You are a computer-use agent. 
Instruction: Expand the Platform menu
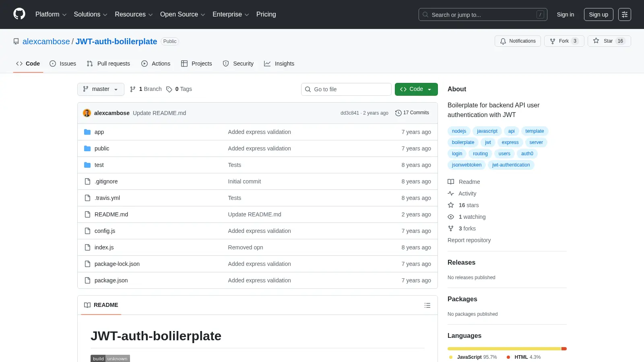tap(51, 14)
